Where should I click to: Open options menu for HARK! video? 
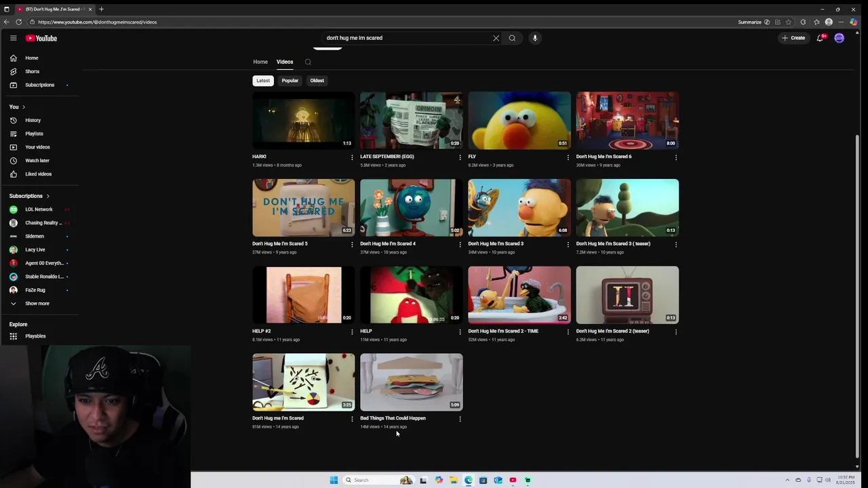pos(352,157)
